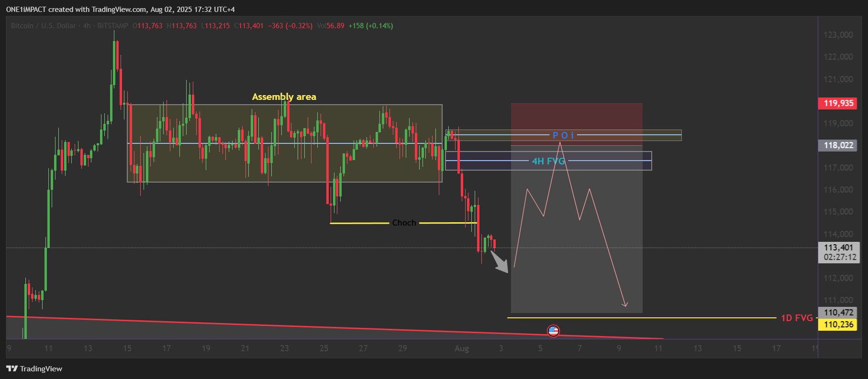Select the yellow 110,236 price label
Viewport: 868px width, 379px height.
(838, 325)
